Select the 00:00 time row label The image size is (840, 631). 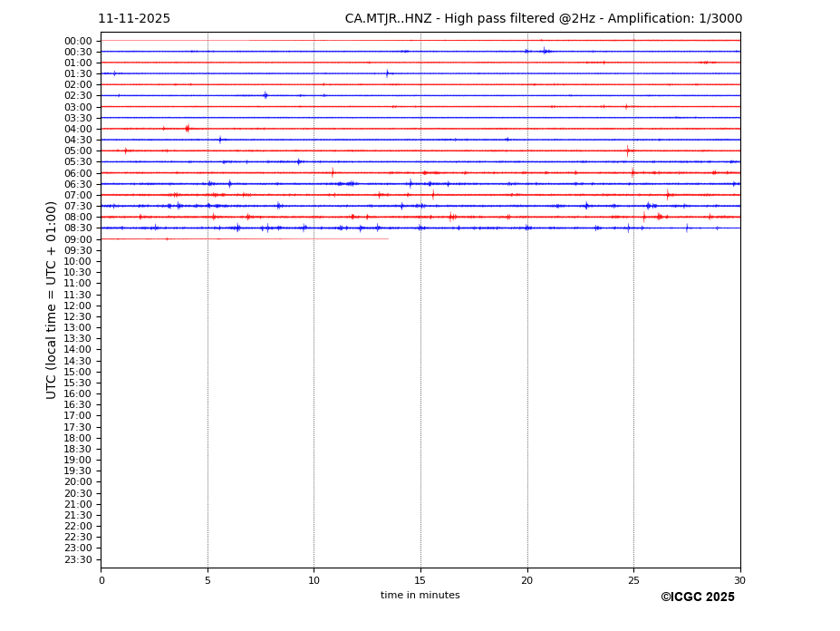click(x=78, y=41)
